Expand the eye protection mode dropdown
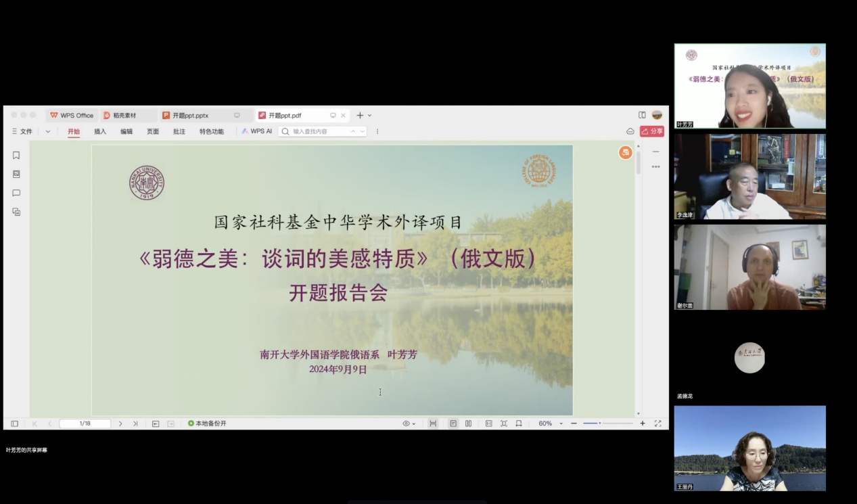The width and height of the screenshot is (857, 504). pos(409,423)
